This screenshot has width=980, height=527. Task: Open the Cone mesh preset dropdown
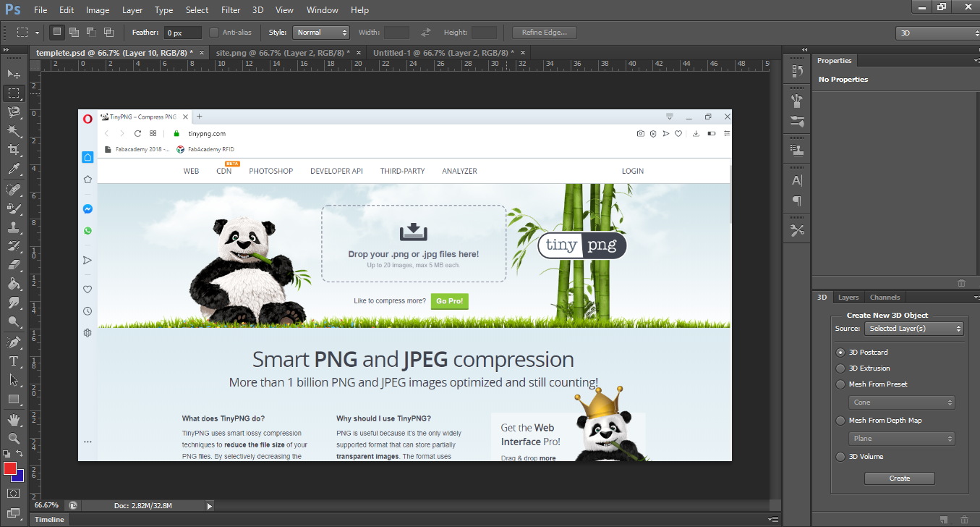click(x=902, y=402)
